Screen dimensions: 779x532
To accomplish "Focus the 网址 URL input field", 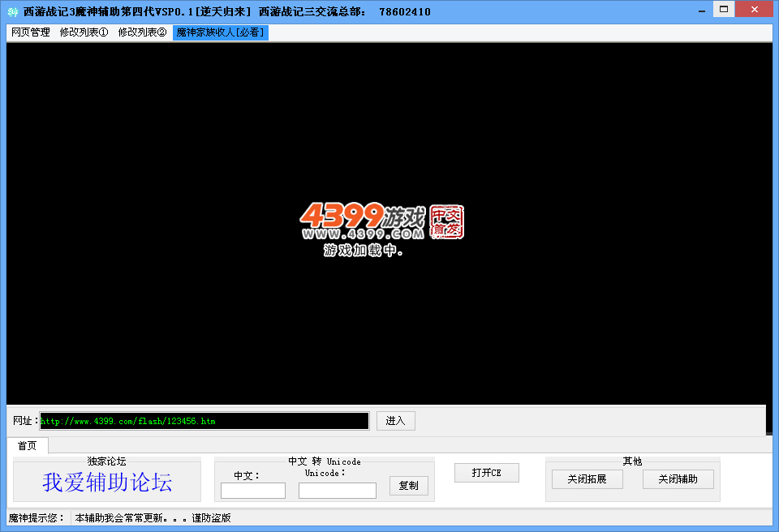I will [x=204, y=421].
